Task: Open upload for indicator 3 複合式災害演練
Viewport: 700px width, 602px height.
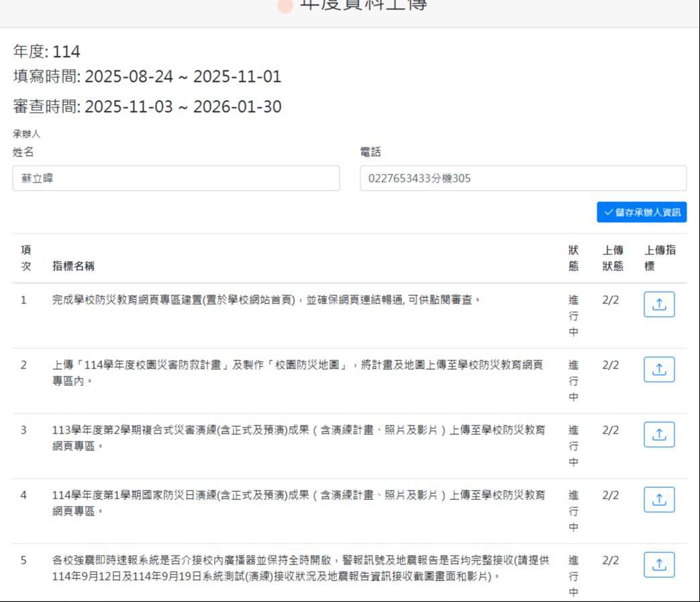Action: (658, 435)
